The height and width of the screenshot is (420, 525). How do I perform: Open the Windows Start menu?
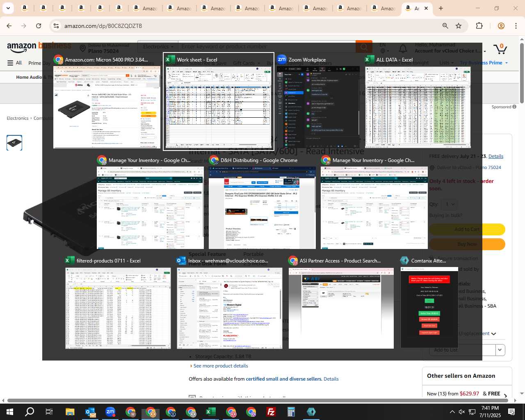click(x=10, y=412)
